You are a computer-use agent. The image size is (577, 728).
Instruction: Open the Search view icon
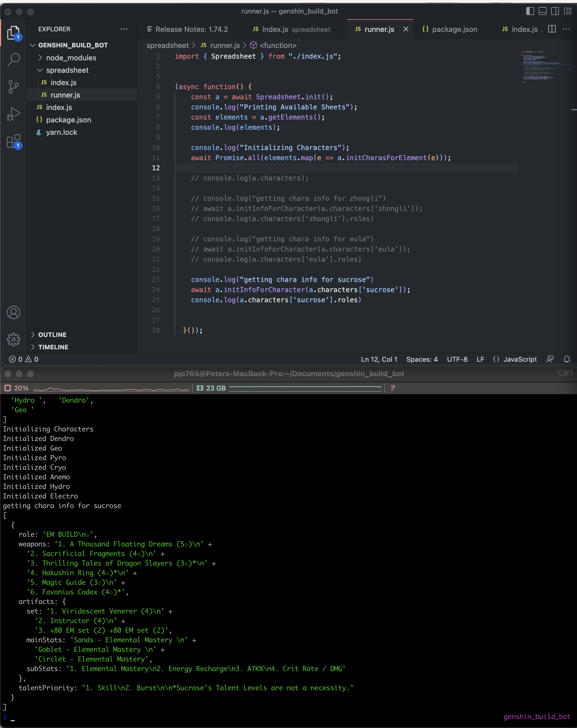pos(14,59)
